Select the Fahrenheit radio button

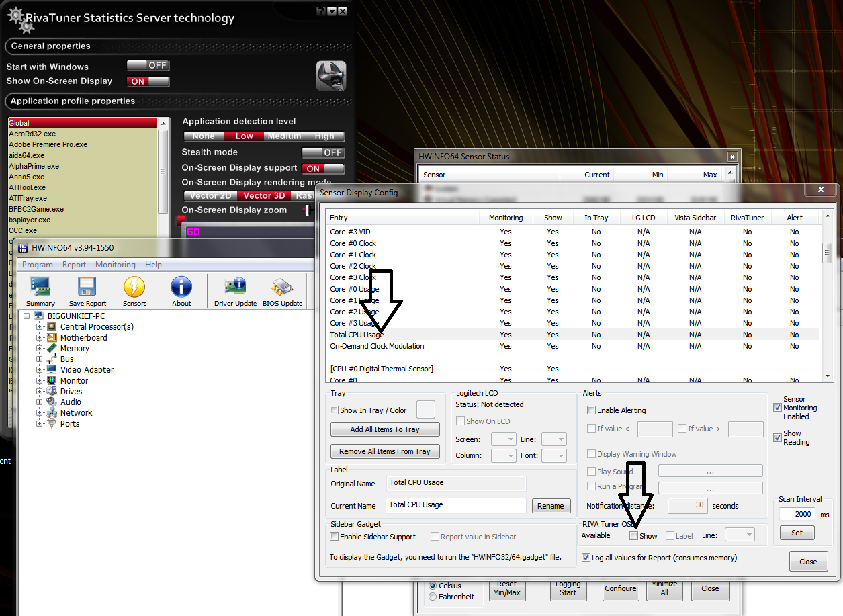pos(433,597)
